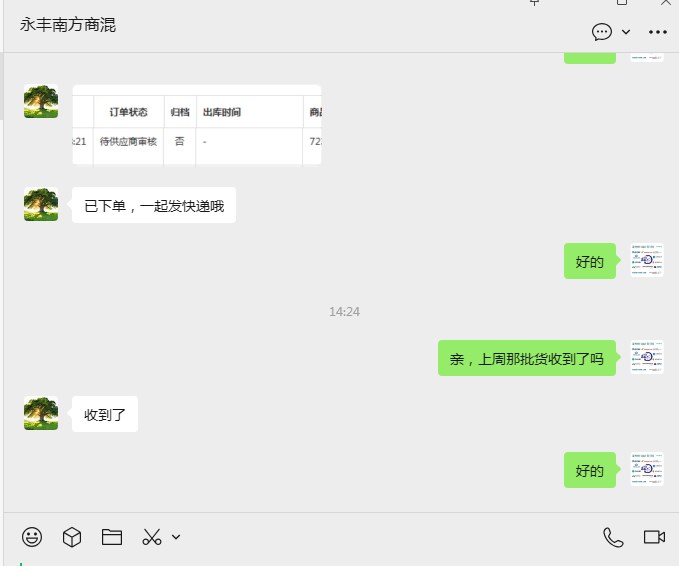679x566 pixels.
Task: Click the green bubble "亲，上周那批货收到了吗"
Action: click(x=527, y=358)
